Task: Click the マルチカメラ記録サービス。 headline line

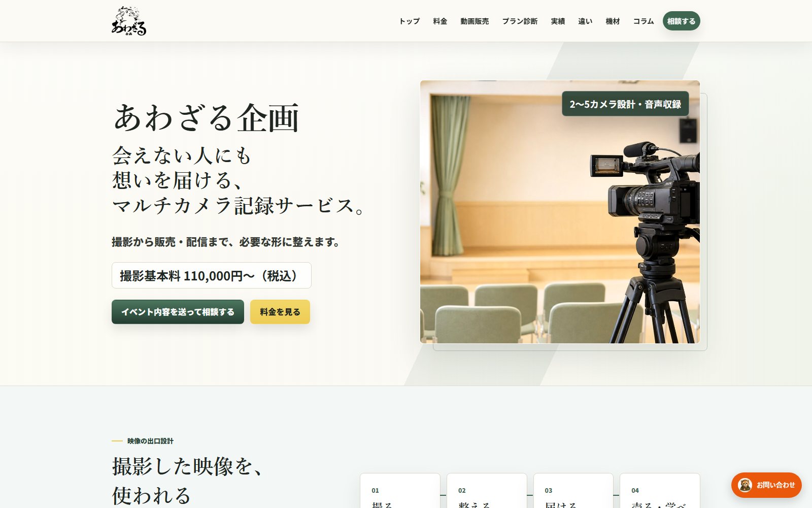Action: 239,206
